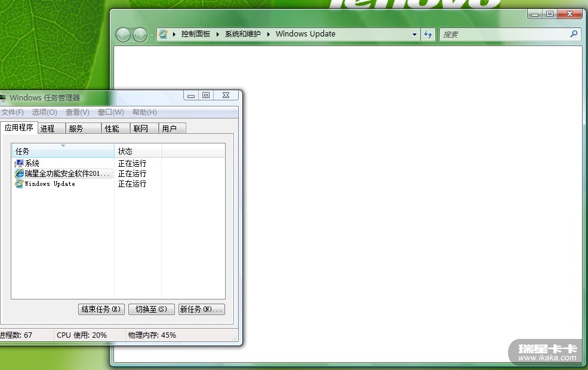Close the Windows Update window

pyautogui.click(x=569, y=14)
